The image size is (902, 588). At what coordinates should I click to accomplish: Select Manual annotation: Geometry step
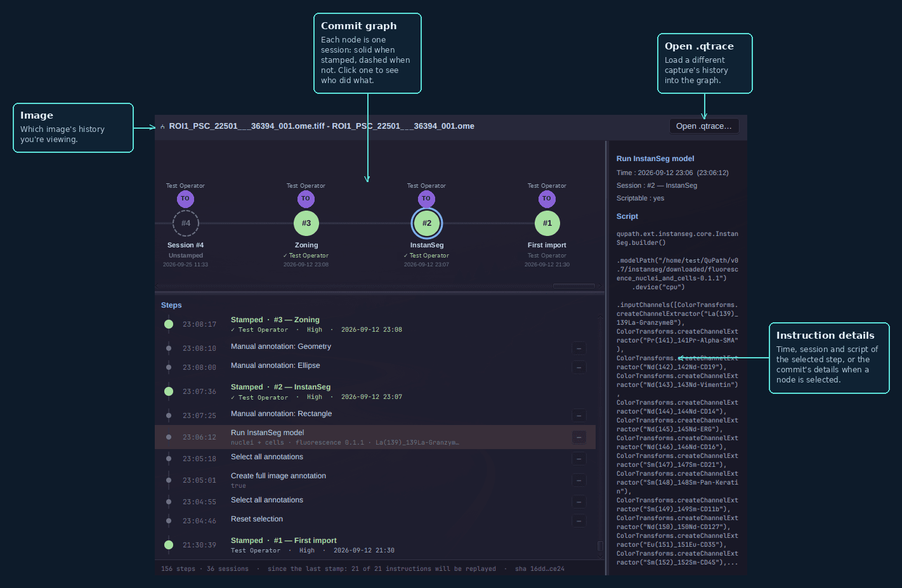click(x=375, y=348)
